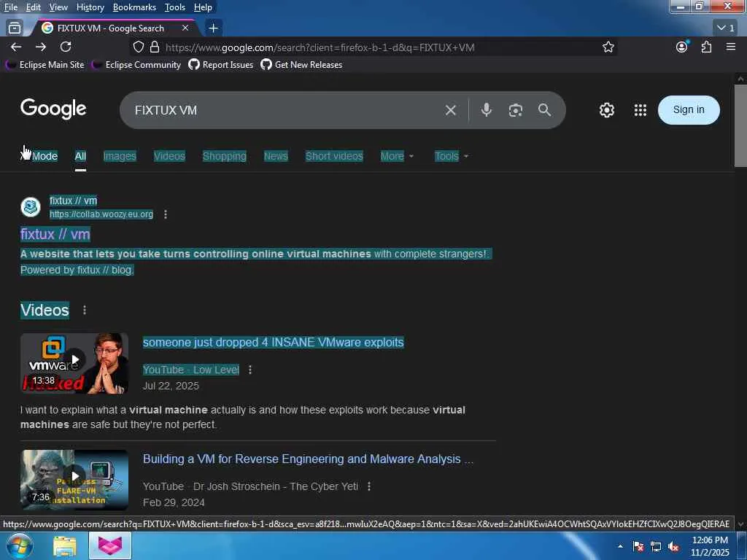Open the File menu
This screenshot has height=560, width=747.
click(x=10, y=7)
